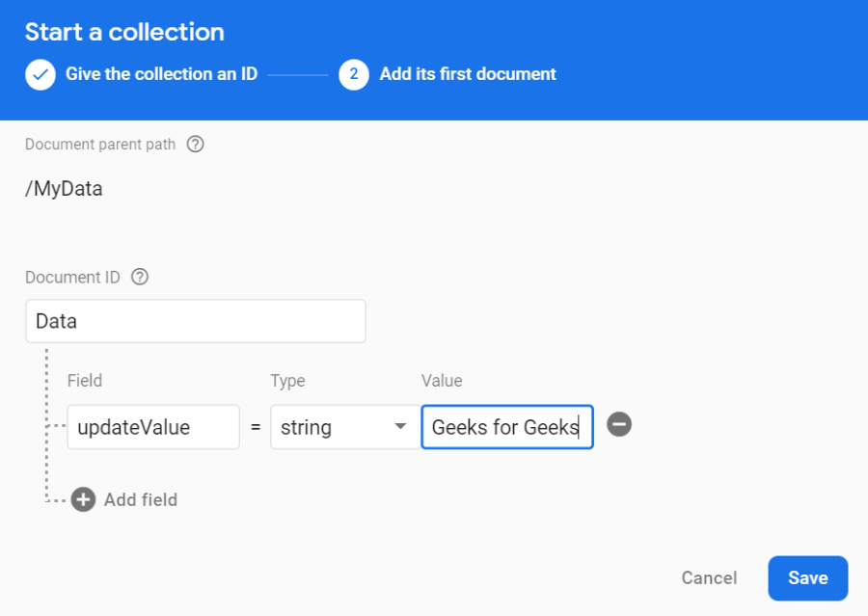
Task: Click the dropdown arrow in Type selector
Action: pos(400,426)
